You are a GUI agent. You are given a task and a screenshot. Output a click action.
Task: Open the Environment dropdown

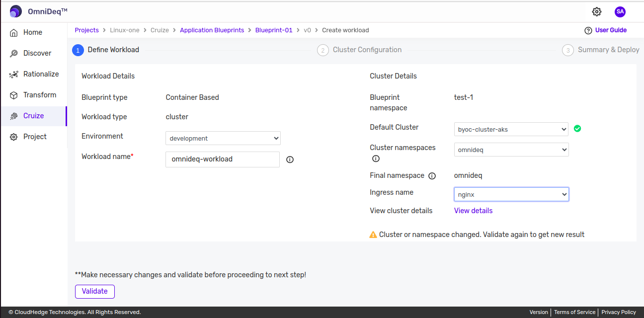click(223, 138)
